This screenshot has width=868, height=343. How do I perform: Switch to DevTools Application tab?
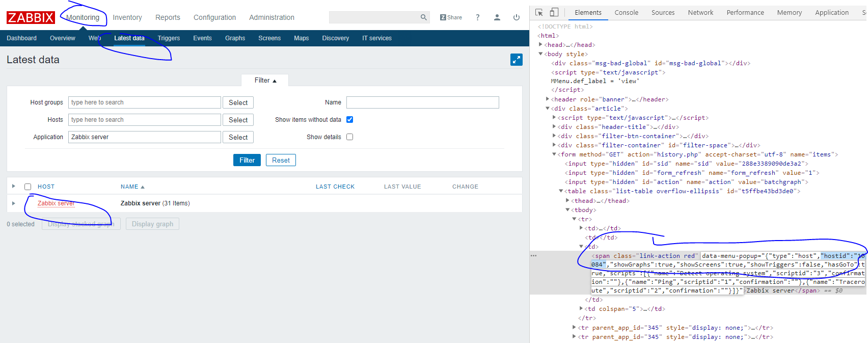coord(832,12)
